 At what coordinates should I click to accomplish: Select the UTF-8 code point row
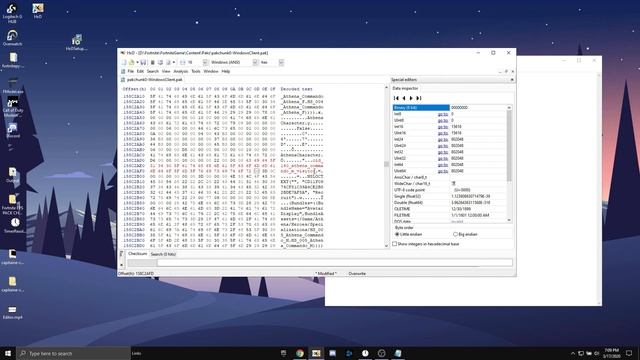coord(450,190)
